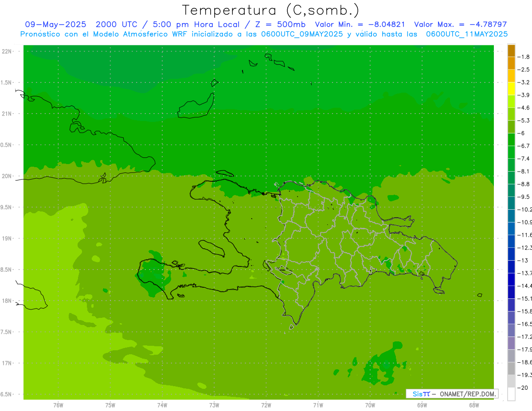Click the "2000 UTC" time text

coord(117,24)
